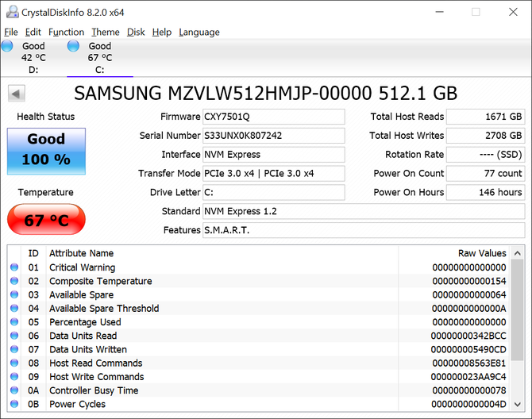Click the Raw Values column header
Viewport: 532px width, 419px height.
[x=453, y=253]
